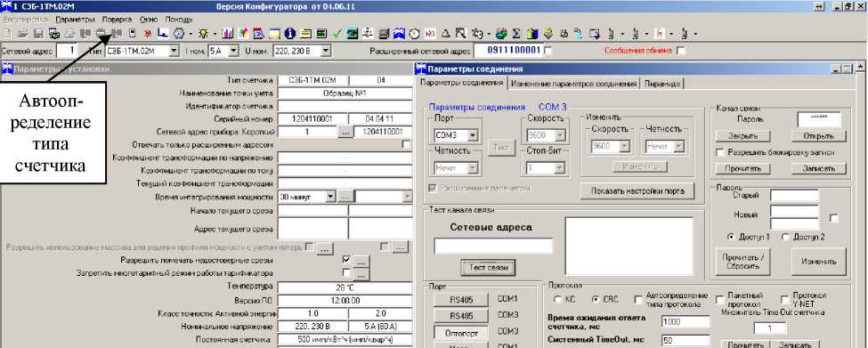Open the Помощь menu
The image size is (868, 348).
click(179, 19)
